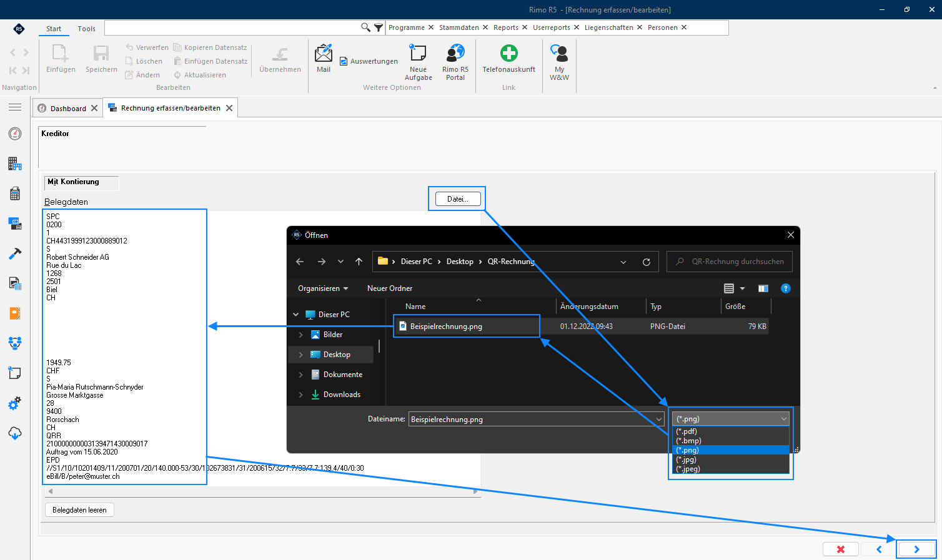The height and width of the screenshot is (560, 942).
Task: Choose (*.pdf) from file type list
Action: (x=731, y=431)
